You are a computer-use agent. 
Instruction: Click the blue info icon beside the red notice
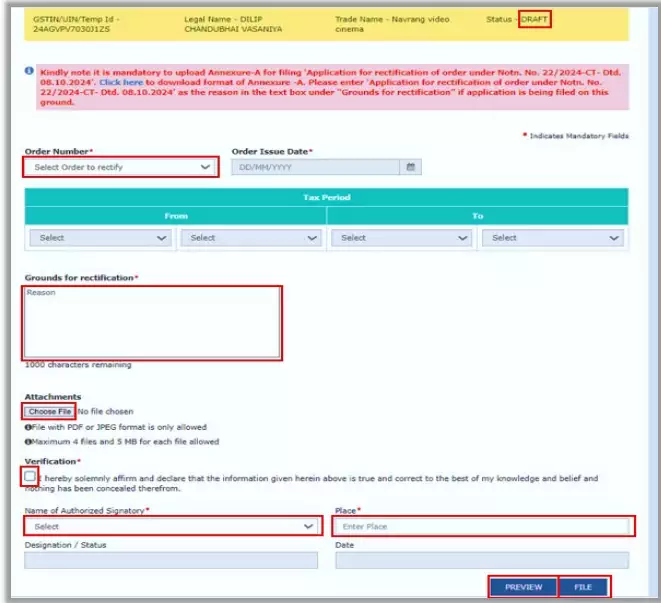(29, 70)
